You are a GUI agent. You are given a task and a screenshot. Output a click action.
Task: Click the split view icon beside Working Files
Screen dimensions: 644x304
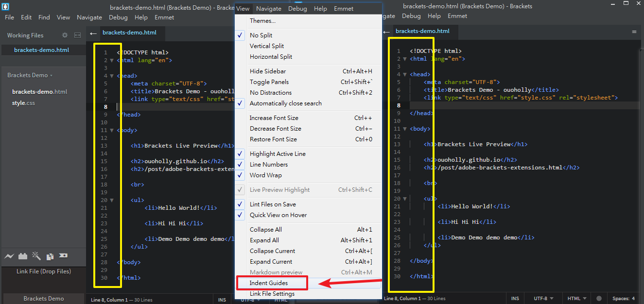coord(77,35)
